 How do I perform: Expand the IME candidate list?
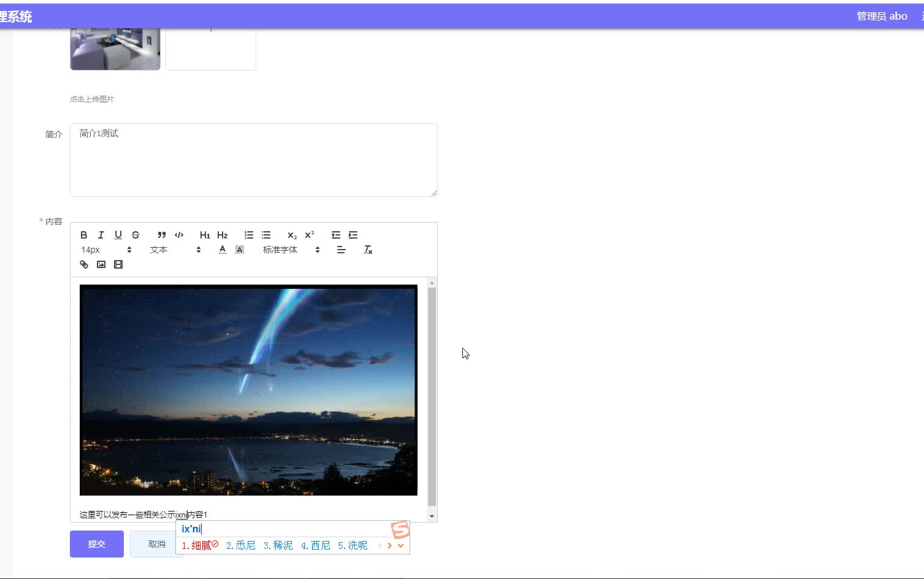400,545
